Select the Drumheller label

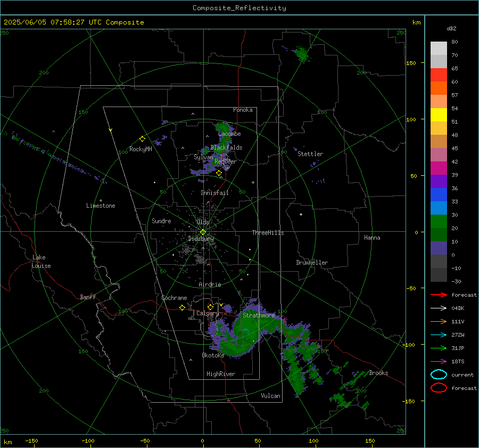point(312,263)
